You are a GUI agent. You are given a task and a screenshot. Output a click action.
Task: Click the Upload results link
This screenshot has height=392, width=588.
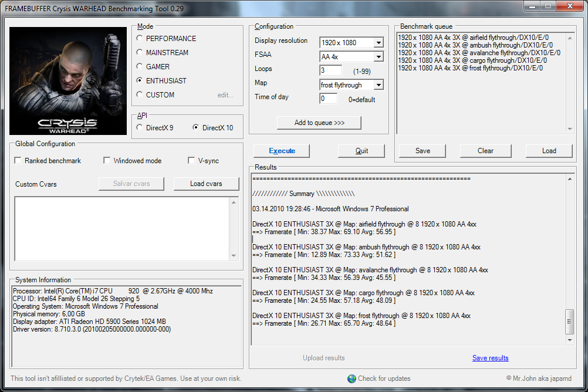point(323,358)
